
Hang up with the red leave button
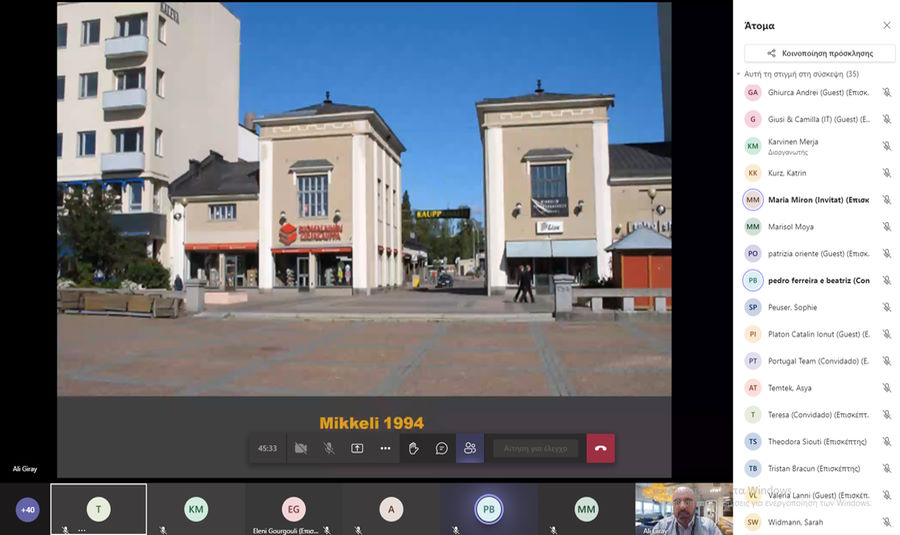click(x=600, y=448)
